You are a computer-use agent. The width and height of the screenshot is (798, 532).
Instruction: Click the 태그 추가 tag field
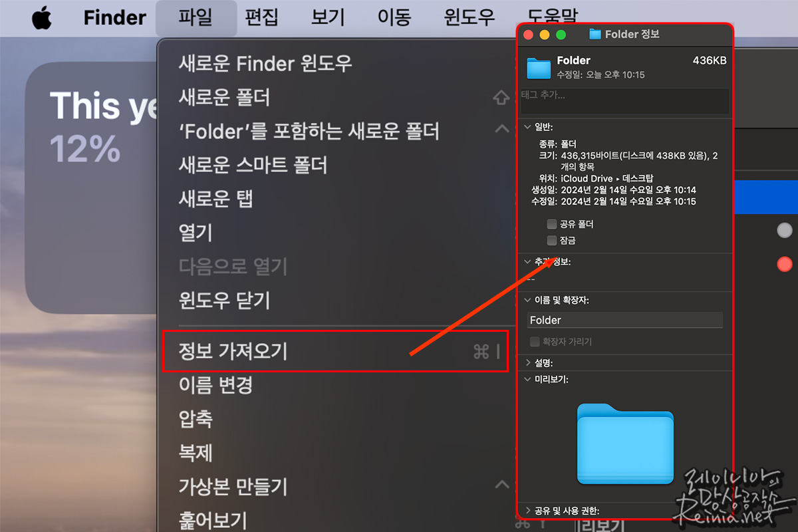pos(624,100)
